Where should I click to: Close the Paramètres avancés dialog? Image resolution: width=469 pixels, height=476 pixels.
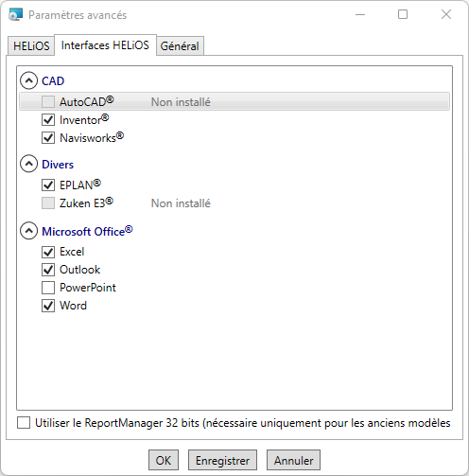(446, 14)
